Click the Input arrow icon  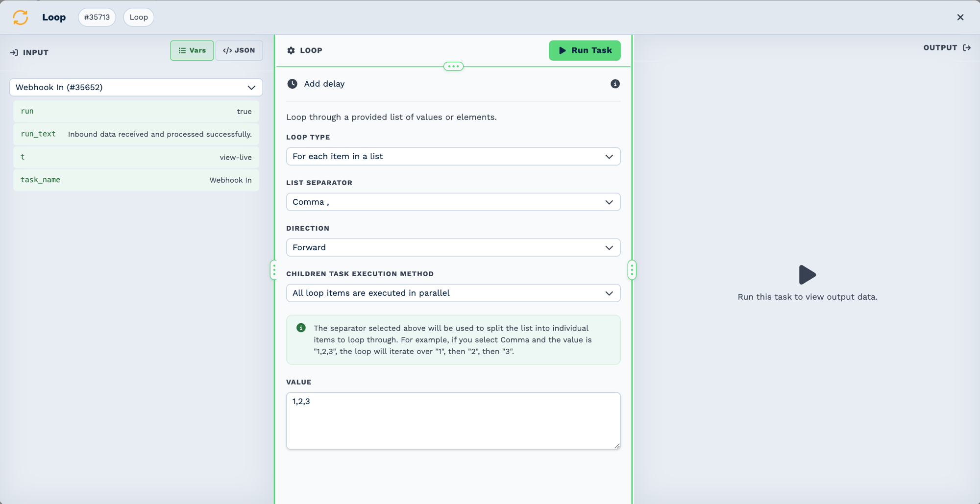click(x=14, y=52)
